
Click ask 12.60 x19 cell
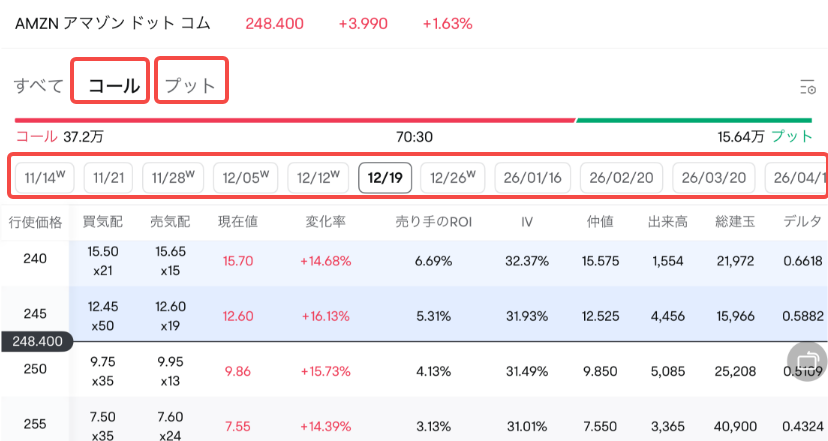[x=170, y=316]
